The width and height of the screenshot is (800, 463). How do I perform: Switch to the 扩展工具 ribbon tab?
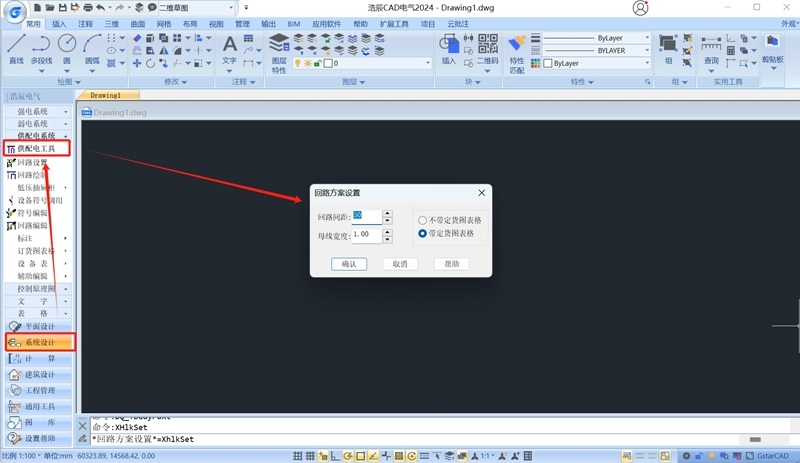(x=394, y=24)
